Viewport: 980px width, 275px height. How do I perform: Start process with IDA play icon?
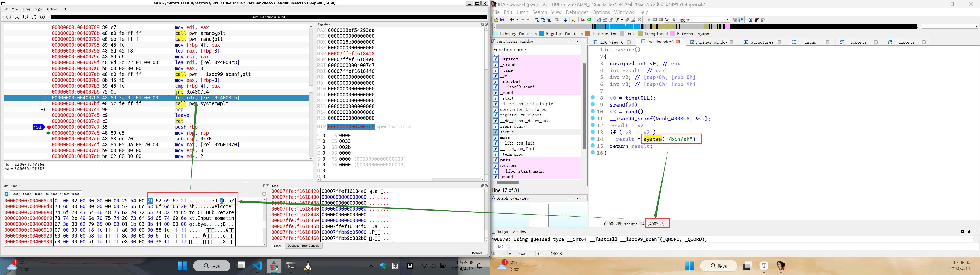coord(649,20)
